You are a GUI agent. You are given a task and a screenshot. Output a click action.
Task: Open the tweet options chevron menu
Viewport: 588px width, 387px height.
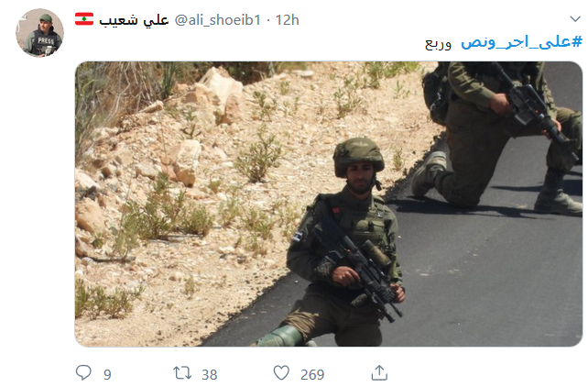(575, 18)
